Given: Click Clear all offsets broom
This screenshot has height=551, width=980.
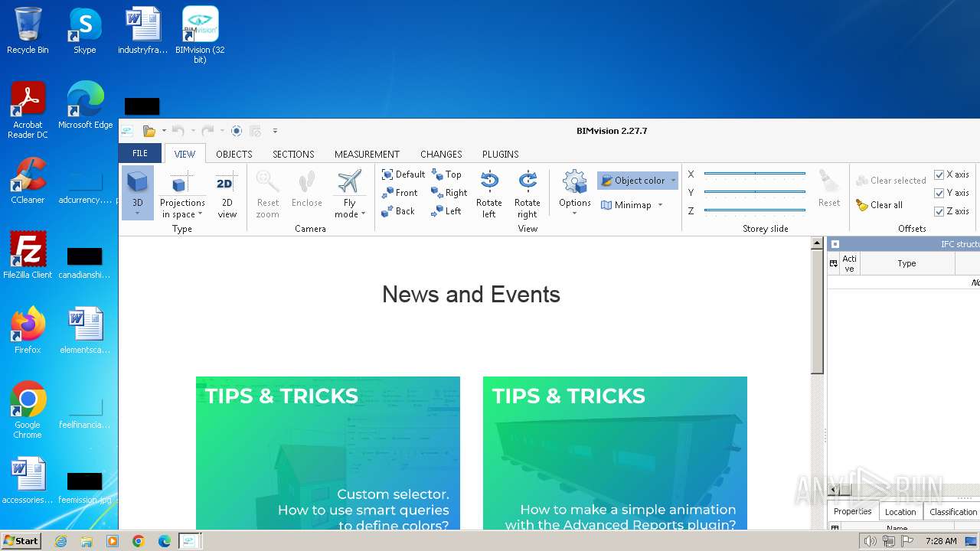Looking at the screenshot, I should [x=879, y=205].
